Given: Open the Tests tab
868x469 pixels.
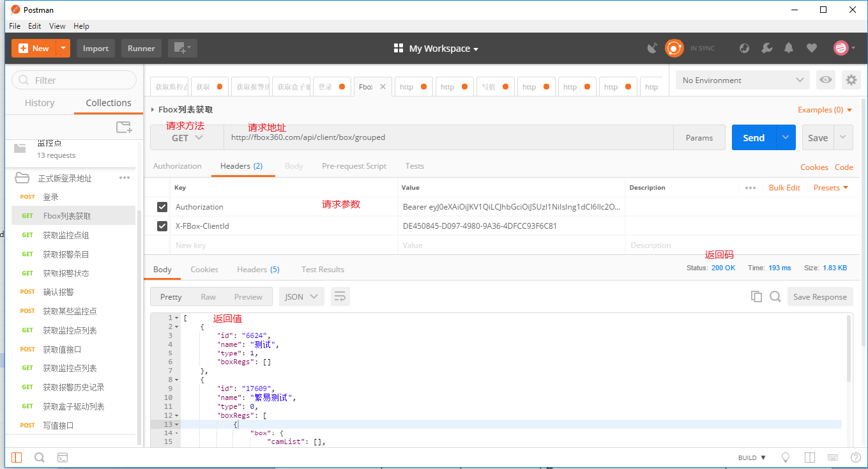Looking at the screenshot, I should 415,166.
